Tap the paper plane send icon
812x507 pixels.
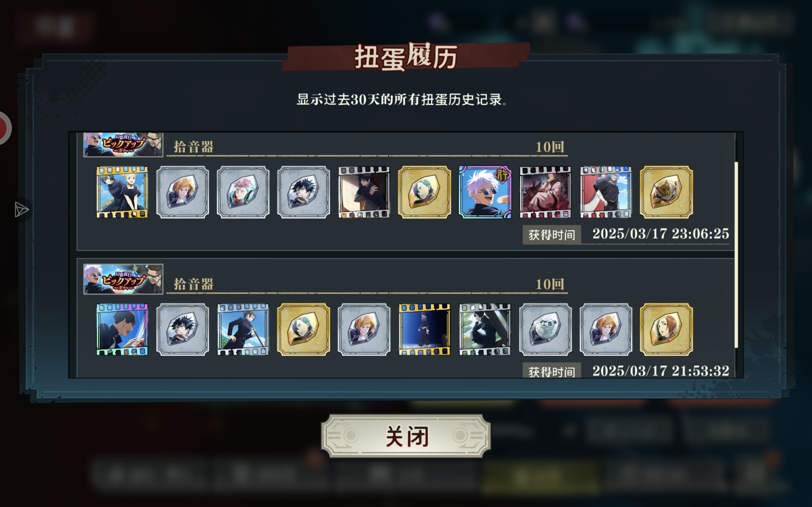[x=22, y=210]
